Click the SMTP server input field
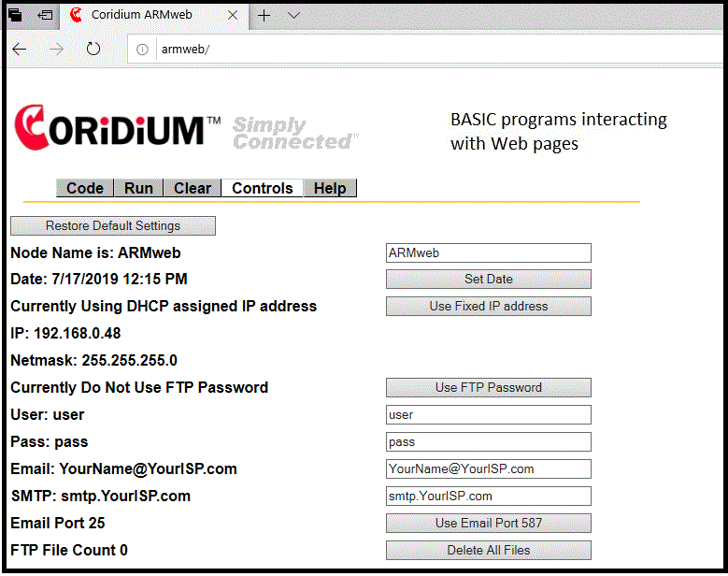 488,496
